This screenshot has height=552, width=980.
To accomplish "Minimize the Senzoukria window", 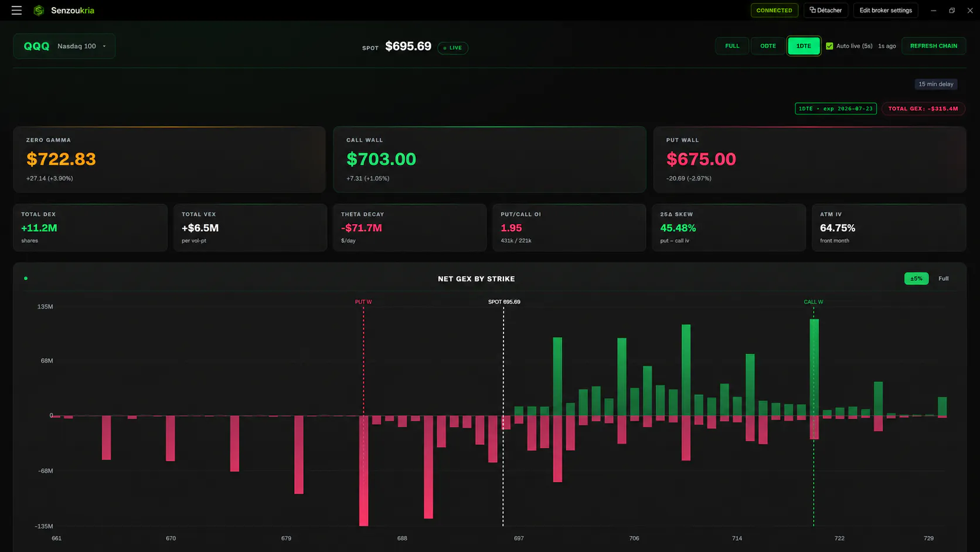I will pos(934,11).
